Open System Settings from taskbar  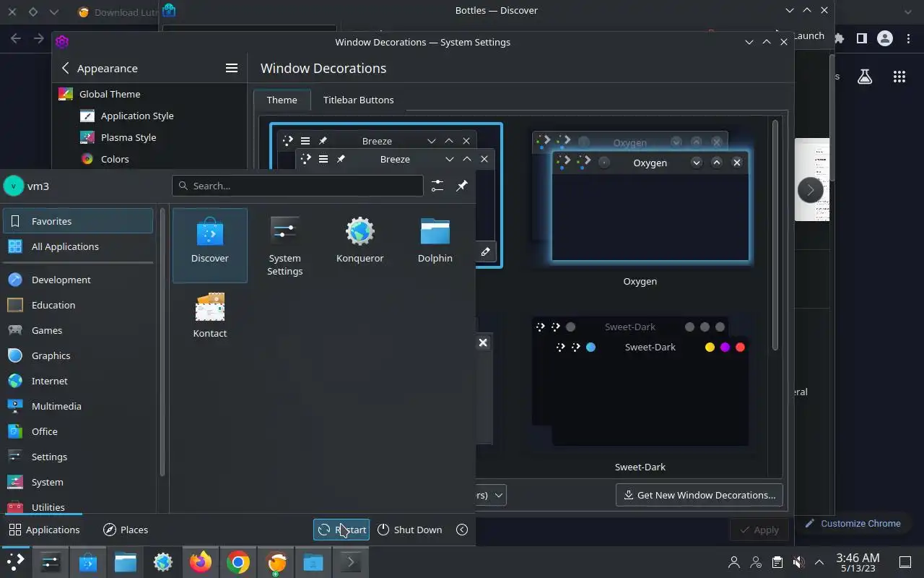(51, 562)
